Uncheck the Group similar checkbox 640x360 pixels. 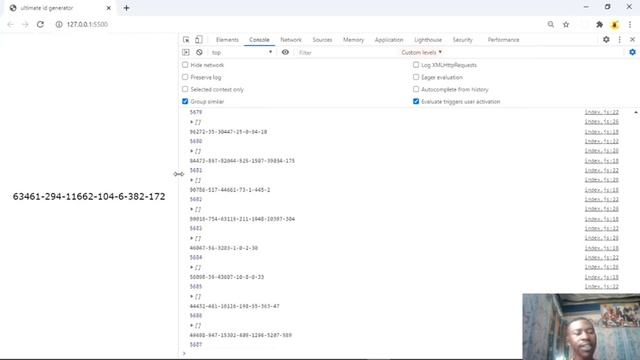tap(185, 101)
